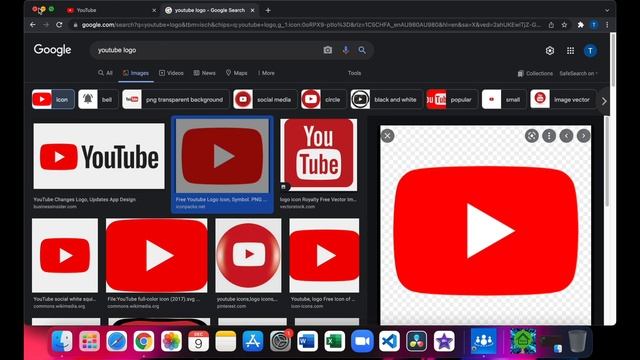Screen dimensions: 640x360
Task: Switch to the YouTube browser tab
Action: (110, 10)
